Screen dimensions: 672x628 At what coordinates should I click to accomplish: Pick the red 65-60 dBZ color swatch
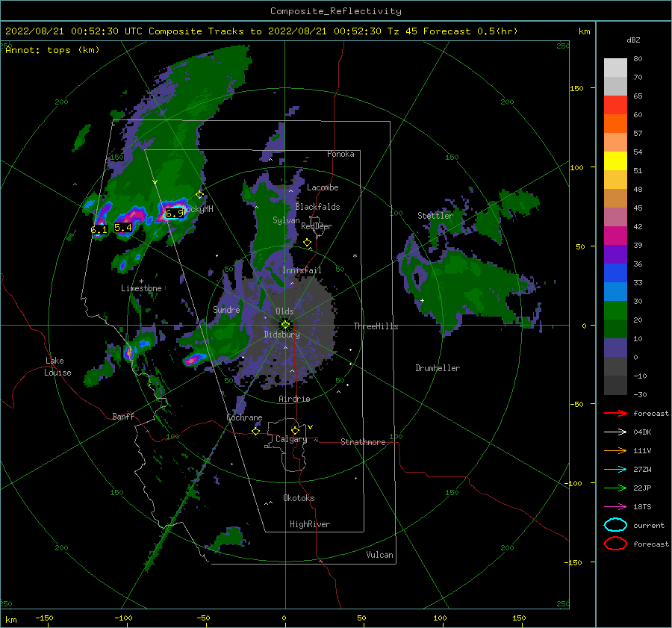click(615, 105)
